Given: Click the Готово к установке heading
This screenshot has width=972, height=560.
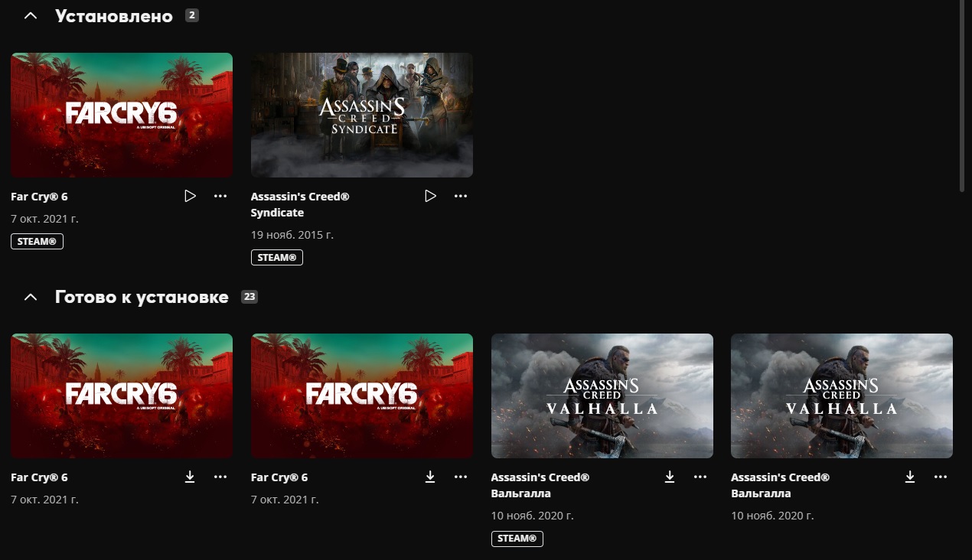Looking at the screenshot, I should [142, 297].
